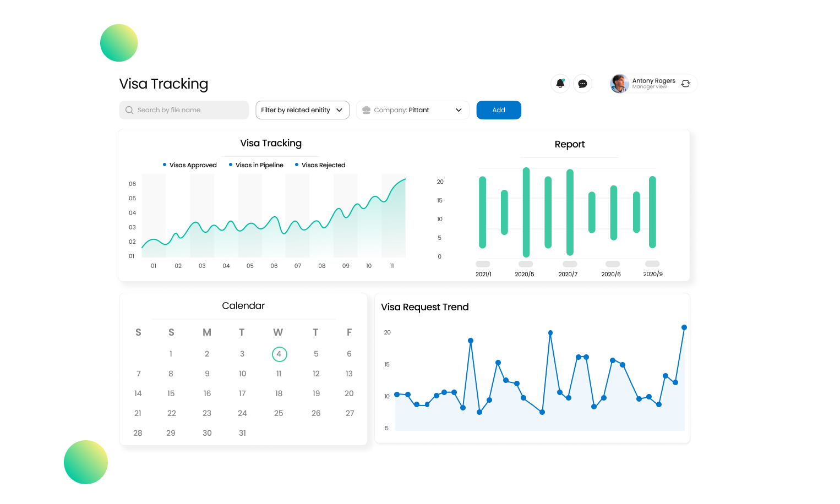
Task: Select day 13 in the calendar
Action: (x=349, y=374)
